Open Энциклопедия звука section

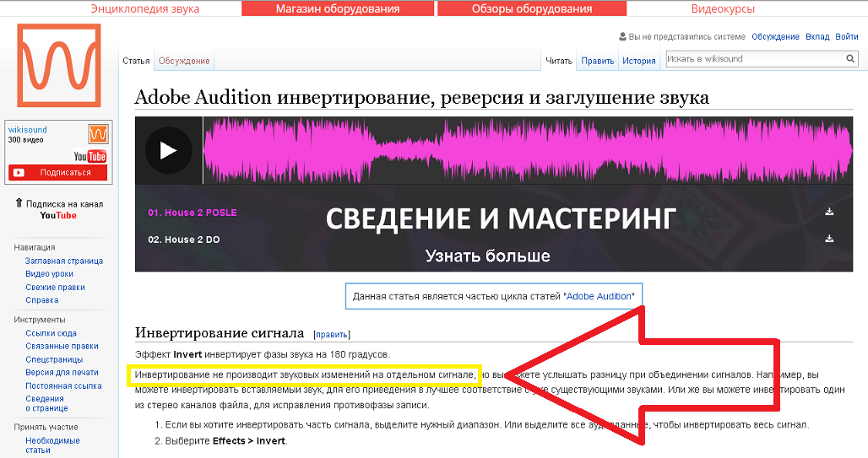[145, 8]
